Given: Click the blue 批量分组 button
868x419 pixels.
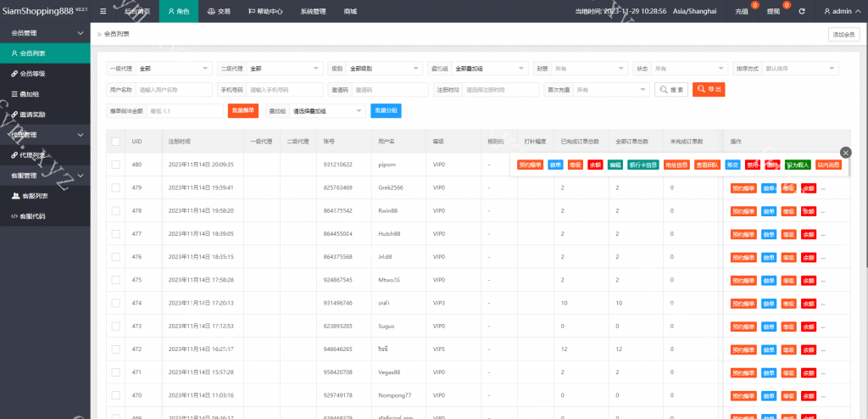Looking at the screenshot, I should (386, 111).
